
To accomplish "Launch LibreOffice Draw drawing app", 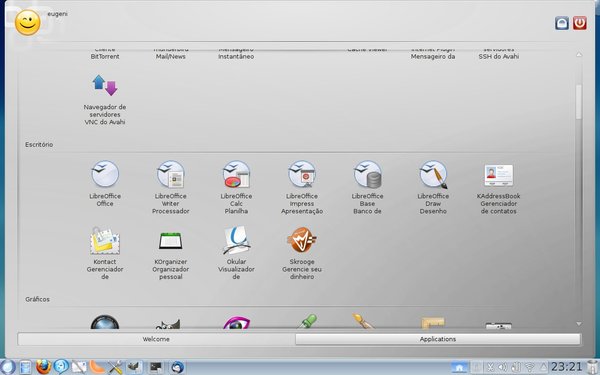I will click(433, 187).
